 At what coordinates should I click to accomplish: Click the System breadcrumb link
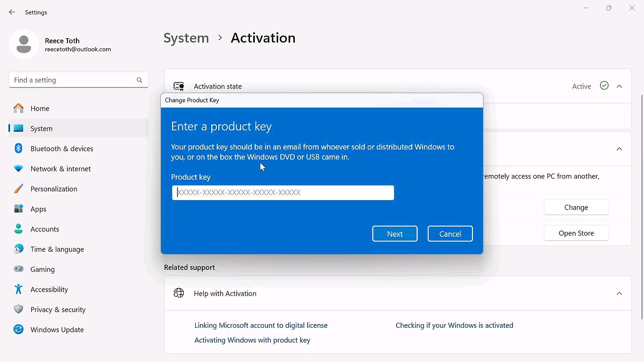(x=186, y=38)
